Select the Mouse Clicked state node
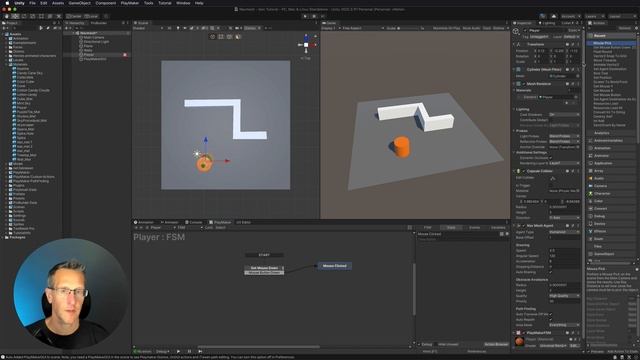Image resolution: width=640 pixels, height=360 pixels. [335, 266]
